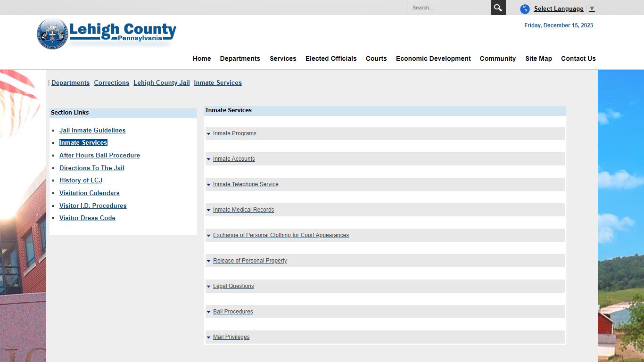
Task: Open Visitor Dress Code link
Action: [87, 218]
